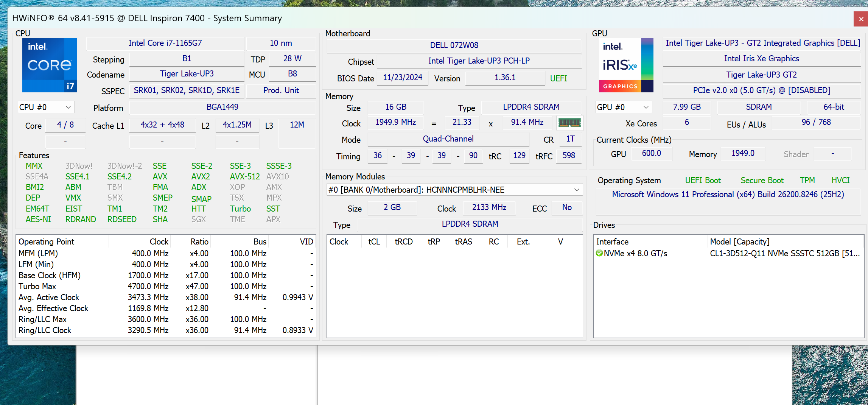
Task: Click the BIOS Date value 11/23/2024
Action: coord(403,78)
